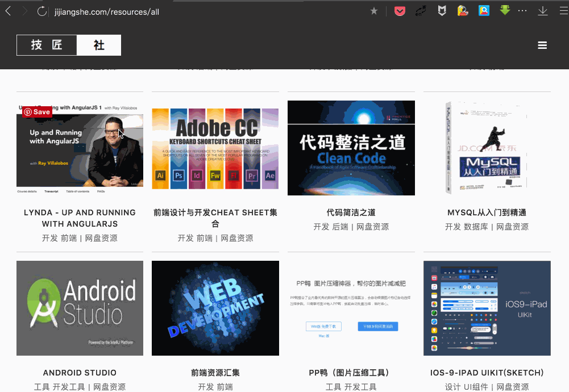The height and width of the screenshot is (392, 569).
Task: Open the toolbar overflow "…" menu
Action: coord(522,10)
